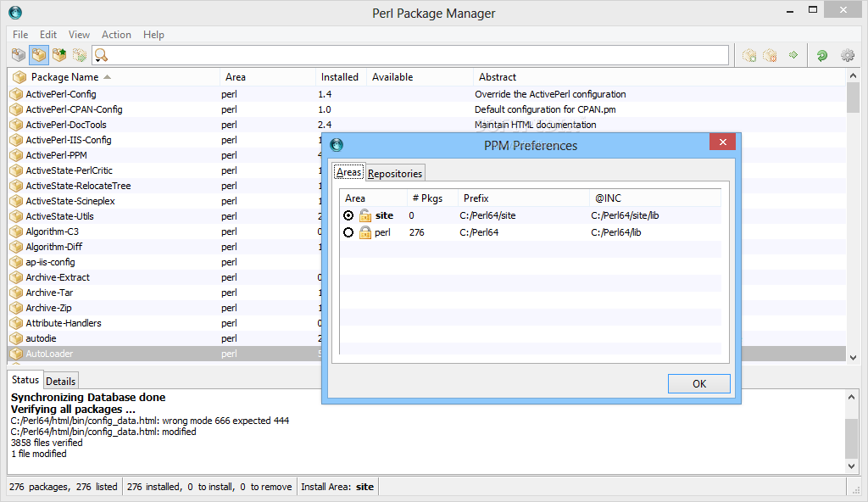This screenshot has height=502, width=868.
Task: Show all packages with the first toolbar filter icon
Action: click(19, 55)
